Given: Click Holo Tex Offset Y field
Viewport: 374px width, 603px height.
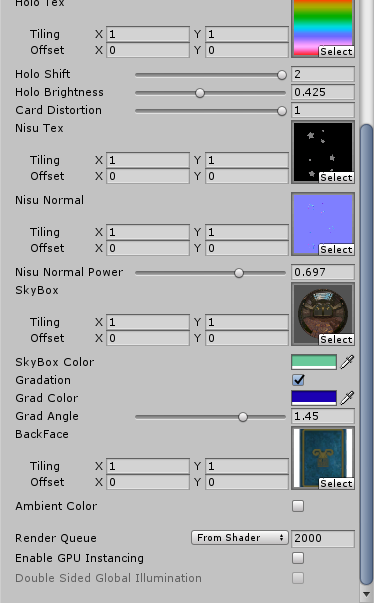Looking at the screenshot, I should pyautogui.click(x=247, y=50).
